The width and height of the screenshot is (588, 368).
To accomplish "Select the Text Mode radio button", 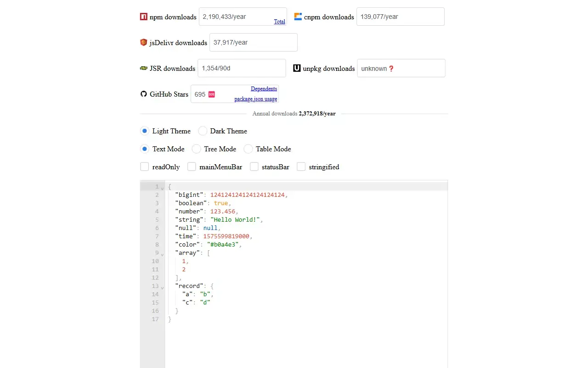I will click(x=145, y=149).
